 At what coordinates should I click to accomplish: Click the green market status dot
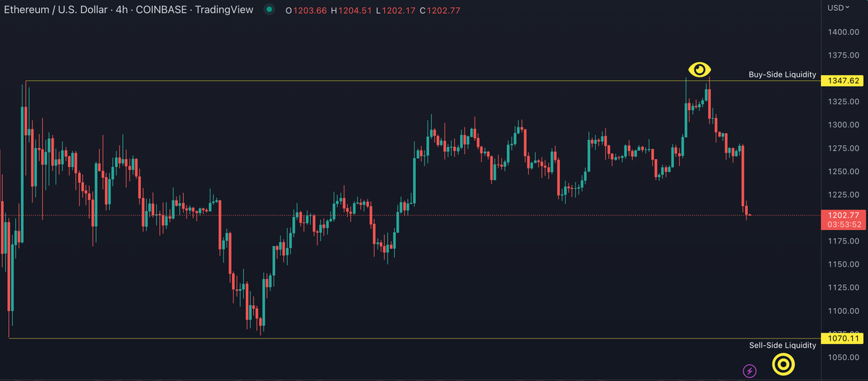(269, 10)
